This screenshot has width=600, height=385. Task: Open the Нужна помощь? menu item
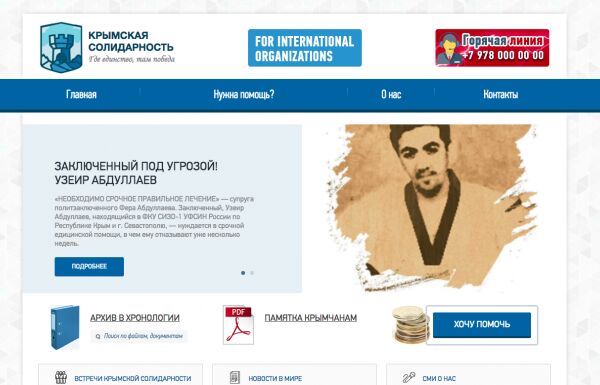pos(244,94)
